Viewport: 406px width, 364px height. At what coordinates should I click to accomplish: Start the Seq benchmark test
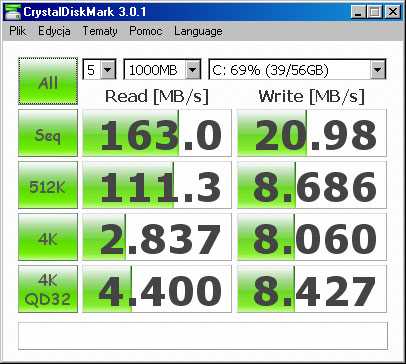pos(48,133)
